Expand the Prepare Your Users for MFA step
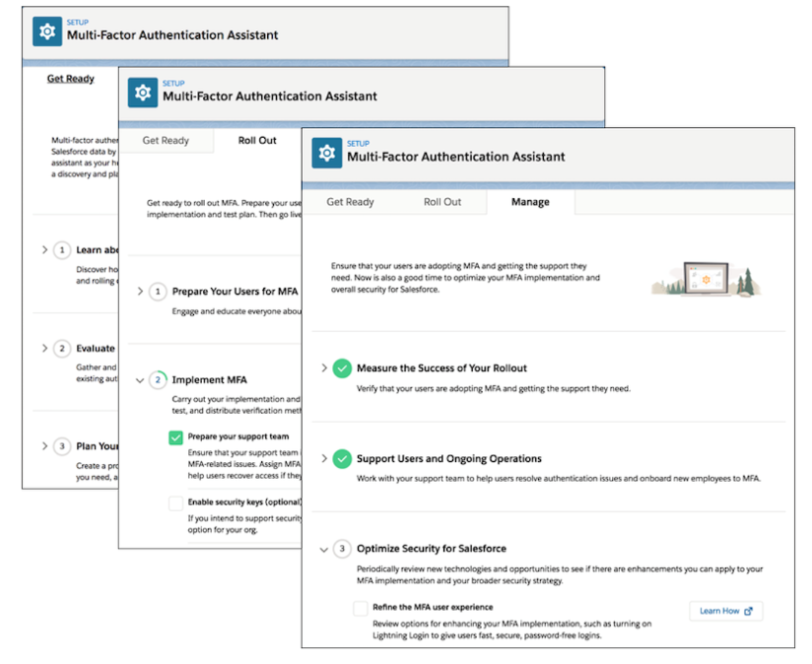 pos(140,292)
